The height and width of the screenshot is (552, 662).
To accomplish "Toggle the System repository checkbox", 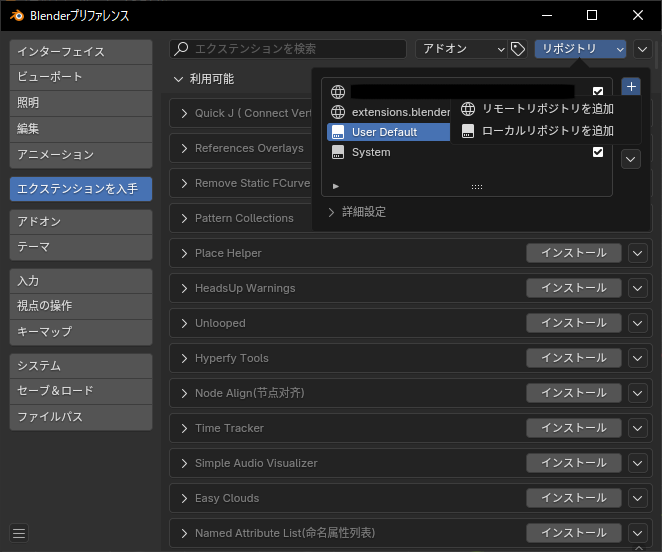I will click(x=598, y=152).
